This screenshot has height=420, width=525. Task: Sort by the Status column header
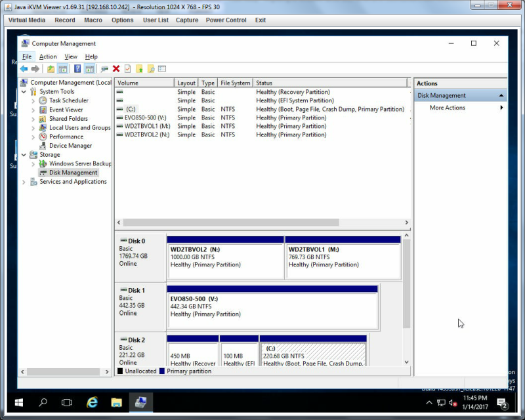(330, 83)
